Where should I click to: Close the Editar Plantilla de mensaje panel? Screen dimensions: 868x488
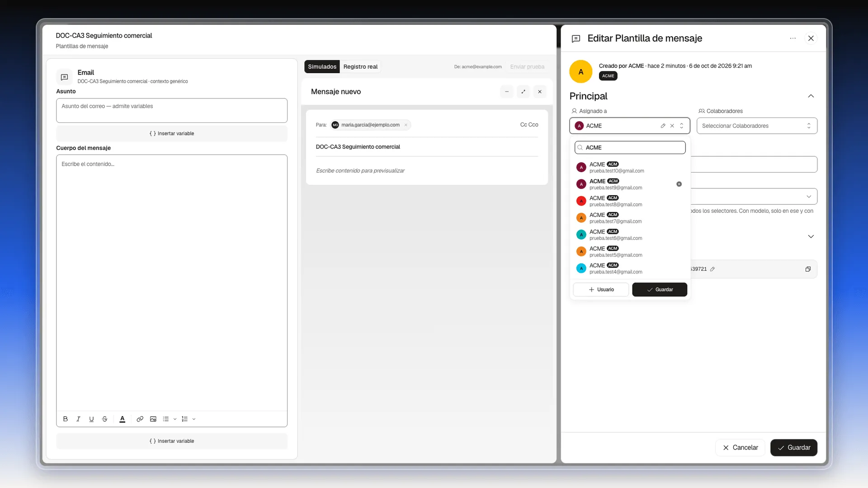811,38
